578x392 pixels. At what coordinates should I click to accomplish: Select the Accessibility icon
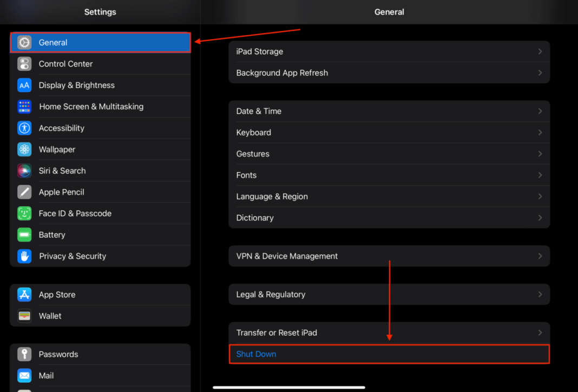(24, 128)
